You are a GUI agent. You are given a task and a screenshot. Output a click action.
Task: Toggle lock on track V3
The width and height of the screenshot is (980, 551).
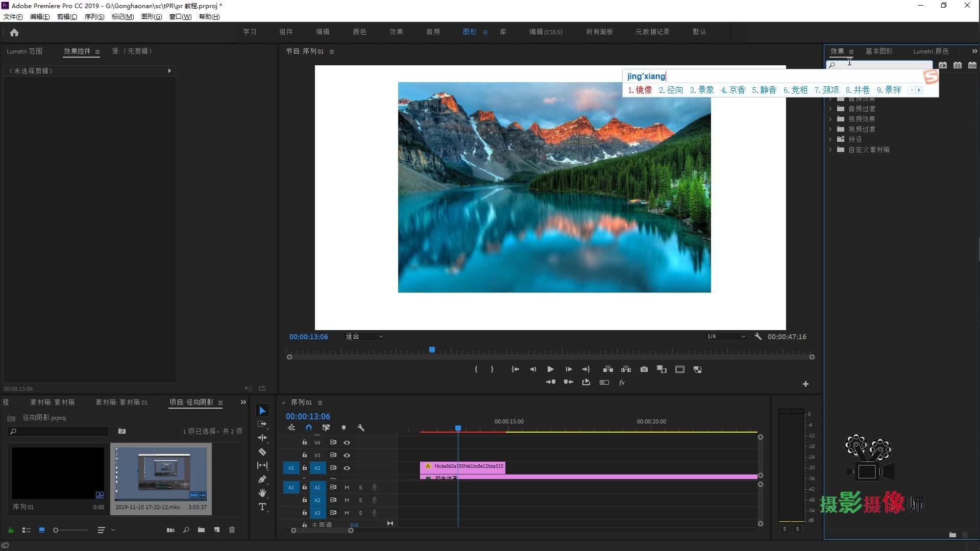(305, 455)
